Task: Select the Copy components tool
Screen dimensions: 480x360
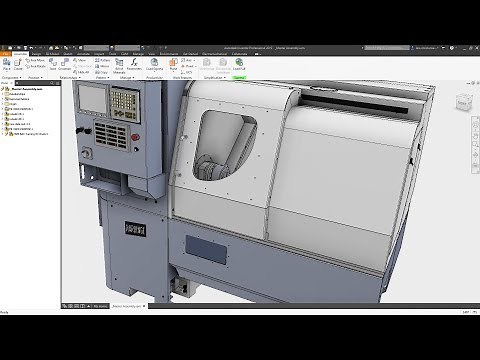Action: [x=101, y=72]
